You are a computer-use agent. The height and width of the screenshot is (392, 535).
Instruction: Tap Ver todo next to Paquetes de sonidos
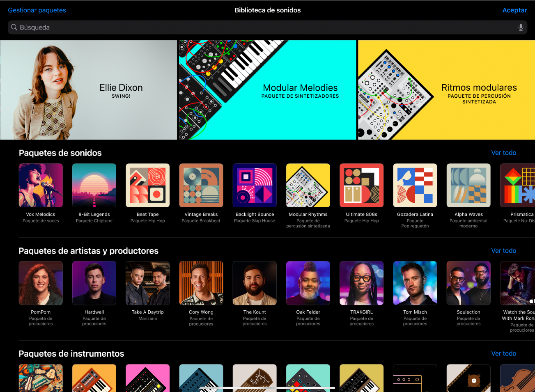(504, 153)
